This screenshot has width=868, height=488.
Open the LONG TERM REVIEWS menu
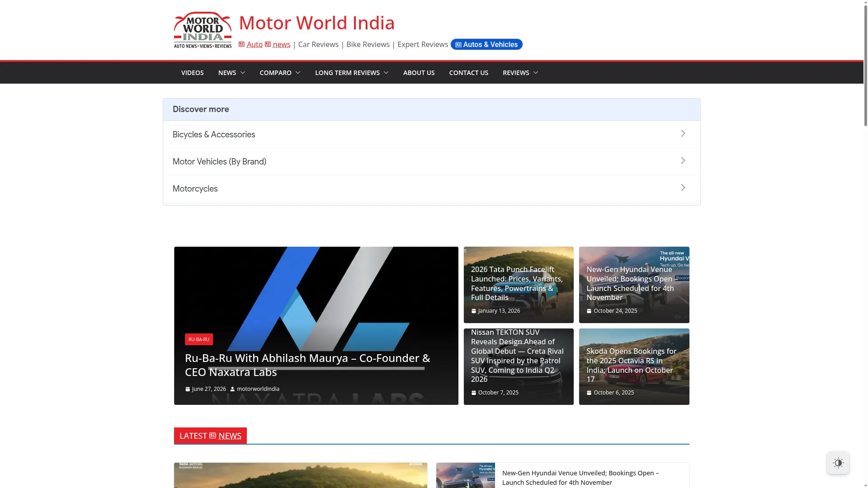tap(347, 73)
